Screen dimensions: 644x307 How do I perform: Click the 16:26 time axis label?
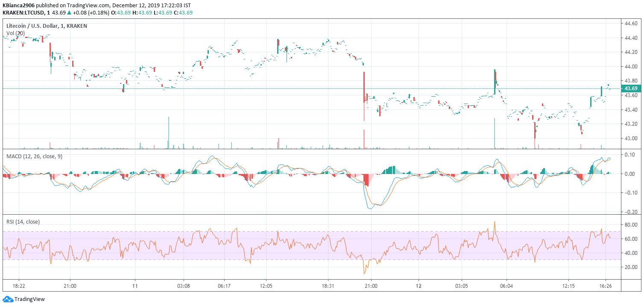[x=606, y=286]
